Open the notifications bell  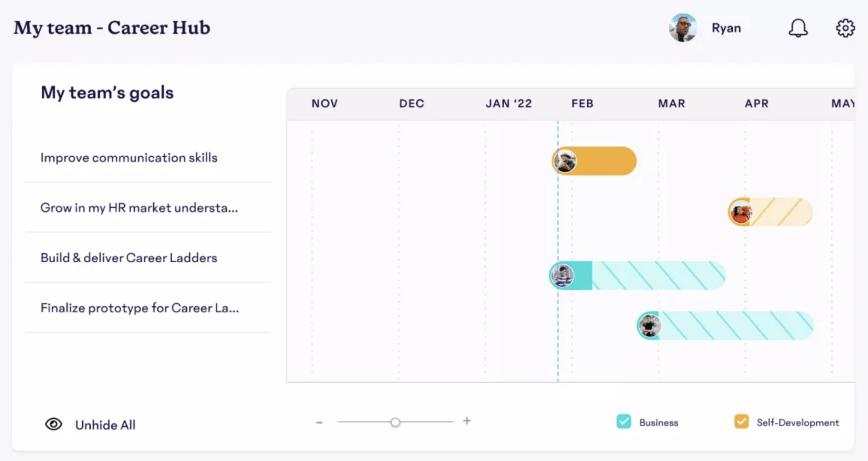point(798,28)
